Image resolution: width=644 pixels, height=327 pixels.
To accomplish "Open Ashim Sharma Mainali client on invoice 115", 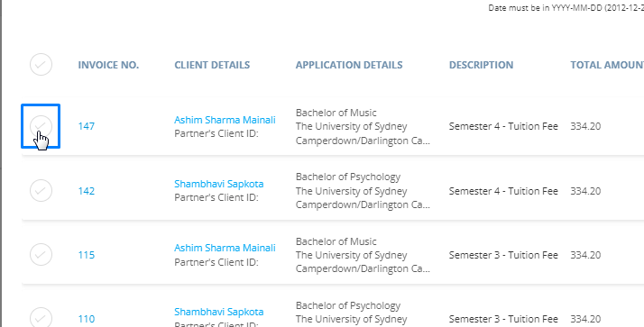I will pos(225,248).
